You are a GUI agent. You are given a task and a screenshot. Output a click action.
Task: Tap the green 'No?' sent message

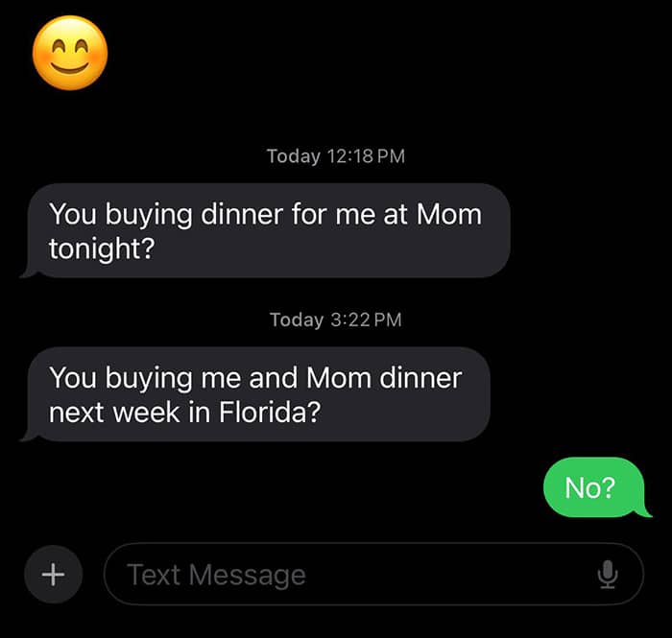tap(589, 487)
